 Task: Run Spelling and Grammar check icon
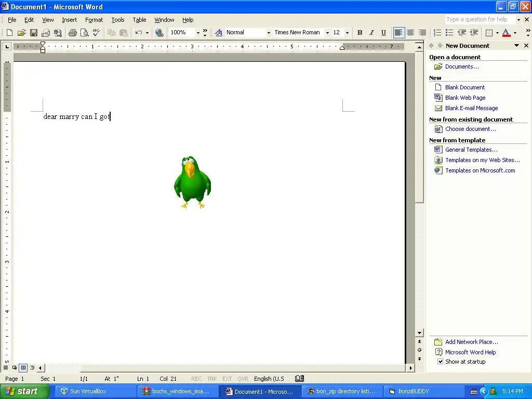(x=96, y=33)
